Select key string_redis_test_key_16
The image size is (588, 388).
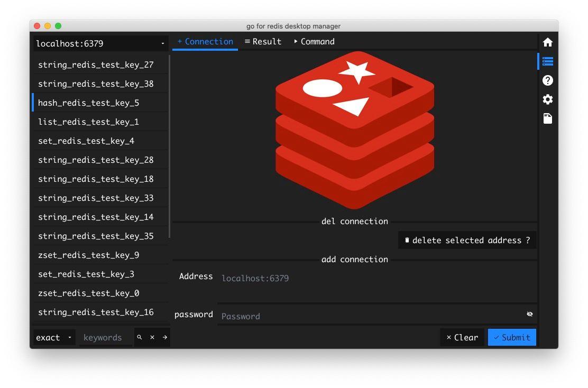coord(100,312)
